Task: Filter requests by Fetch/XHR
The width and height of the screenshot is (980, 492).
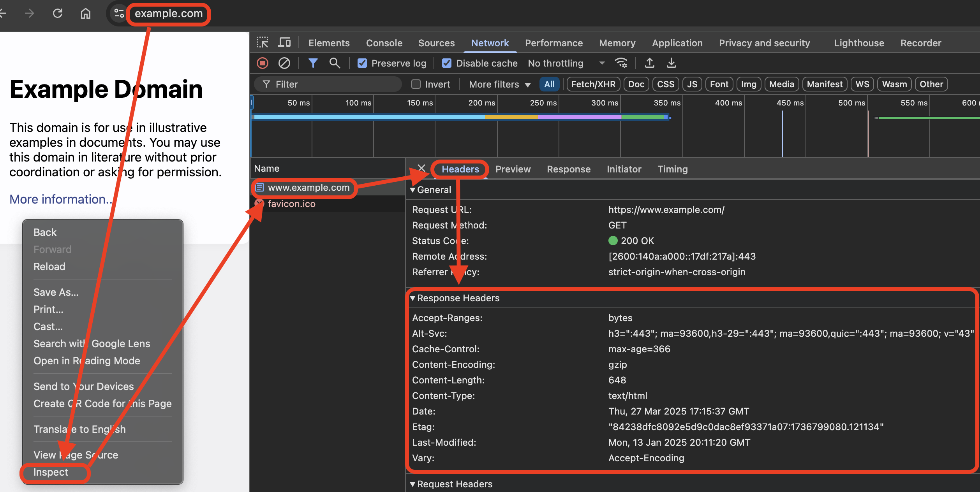Action: [593, 84]
